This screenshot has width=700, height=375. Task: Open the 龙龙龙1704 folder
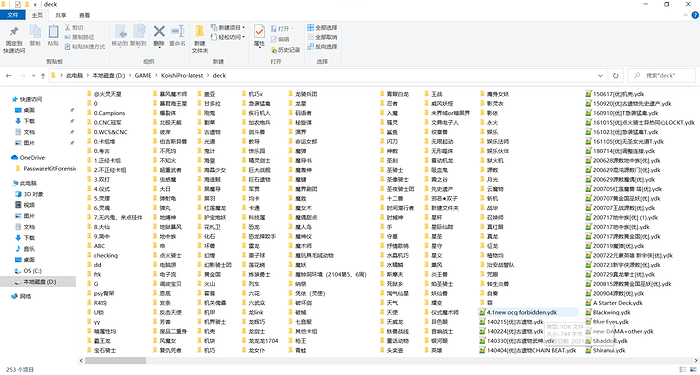click(259, 341)
